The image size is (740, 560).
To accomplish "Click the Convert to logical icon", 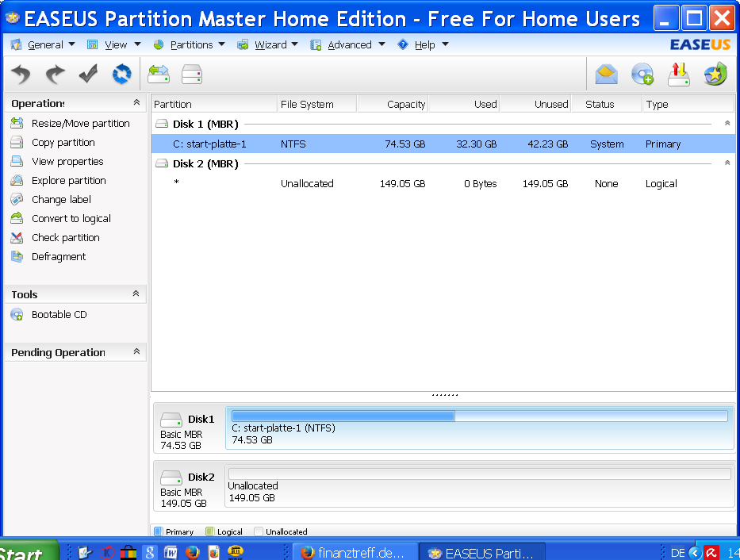I will pos(17,218).
